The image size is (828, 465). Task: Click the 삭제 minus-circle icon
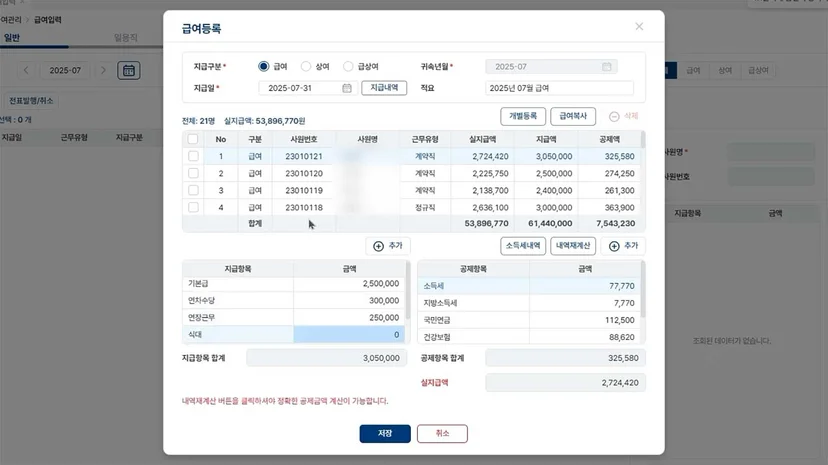tap(614, 116)
